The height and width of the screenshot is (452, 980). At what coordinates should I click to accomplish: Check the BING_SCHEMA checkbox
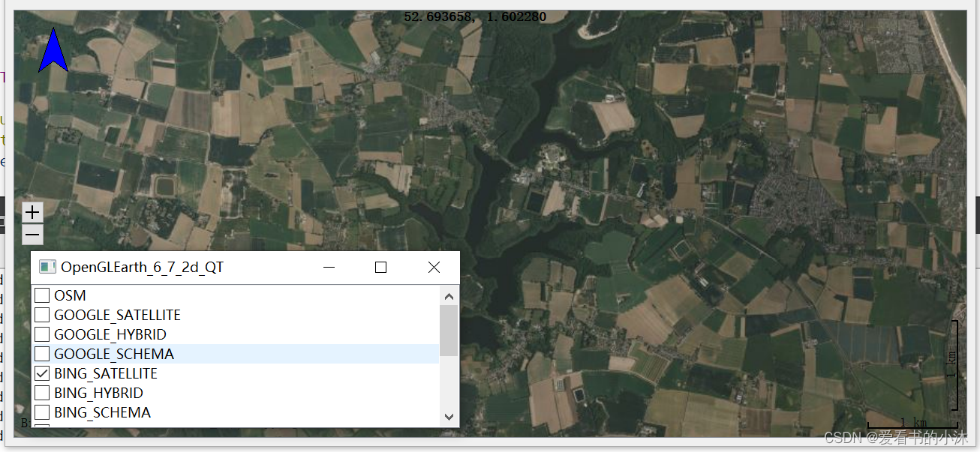click(41, 412)
